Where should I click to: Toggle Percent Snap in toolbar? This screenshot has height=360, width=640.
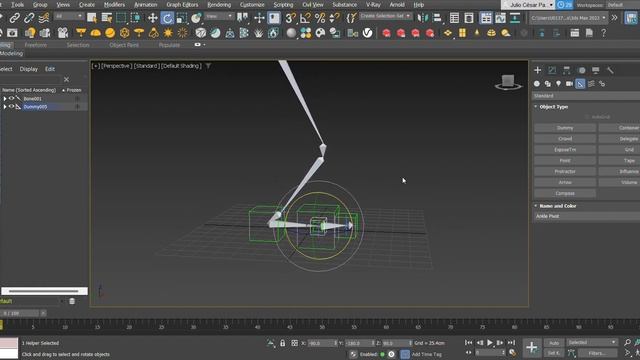pyautogui.click(x=320, y=18)
